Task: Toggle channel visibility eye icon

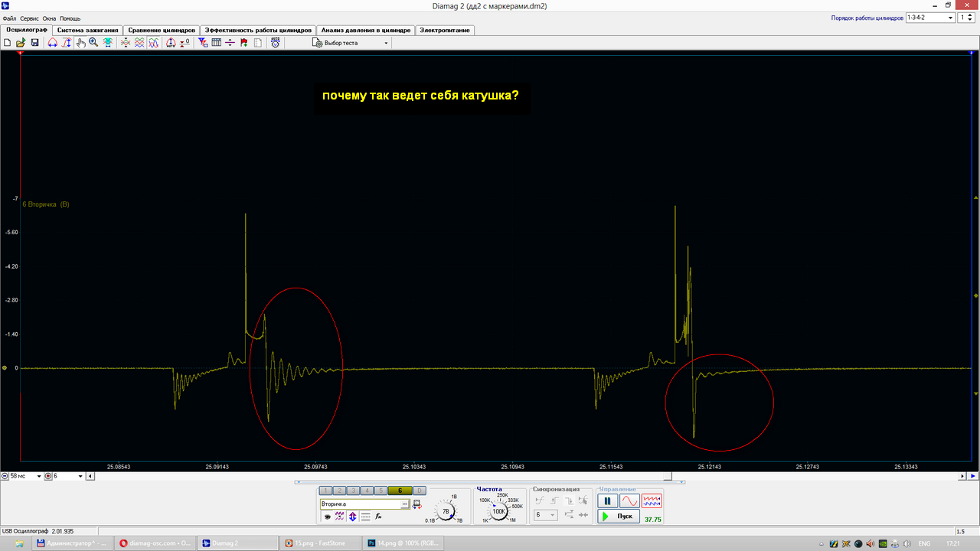Action: pos(327,517)
